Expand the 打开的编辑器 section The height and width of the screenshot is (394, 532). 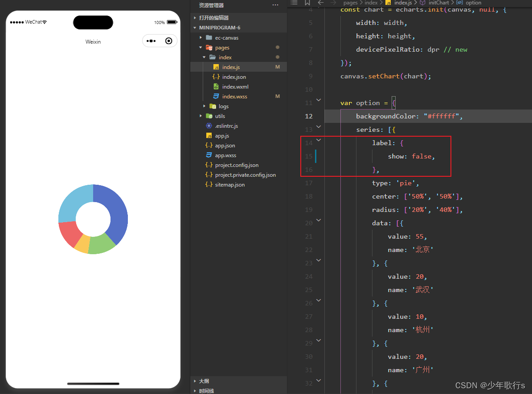click(x=195, y=18)
